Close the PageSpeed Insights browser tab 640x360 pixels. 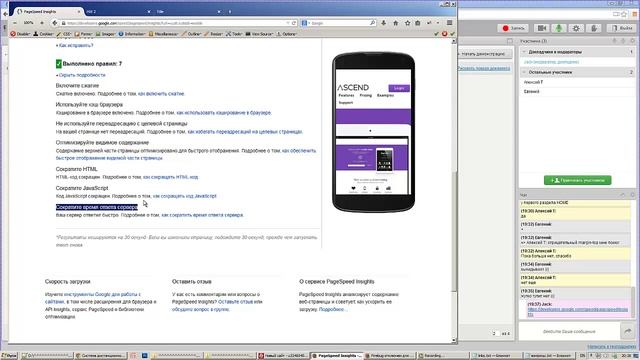pos(79,11)
